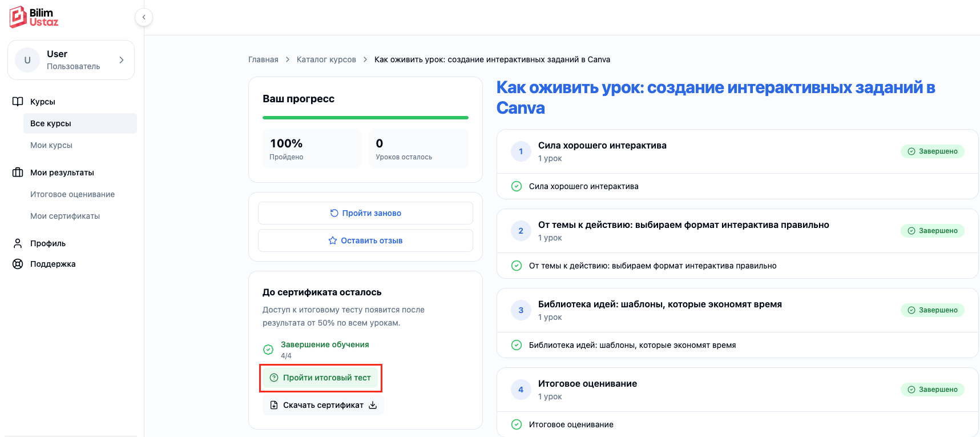Collapse the sidebar with the chevron button
Viewport: 980px width, 437px height.
(x=144, y=17)
